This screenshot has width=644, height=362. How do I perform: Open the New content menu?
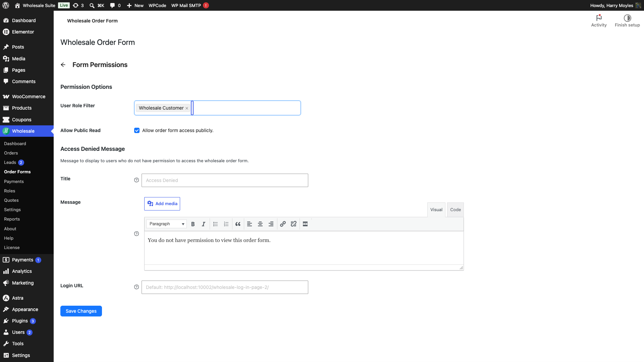[135, 5]
